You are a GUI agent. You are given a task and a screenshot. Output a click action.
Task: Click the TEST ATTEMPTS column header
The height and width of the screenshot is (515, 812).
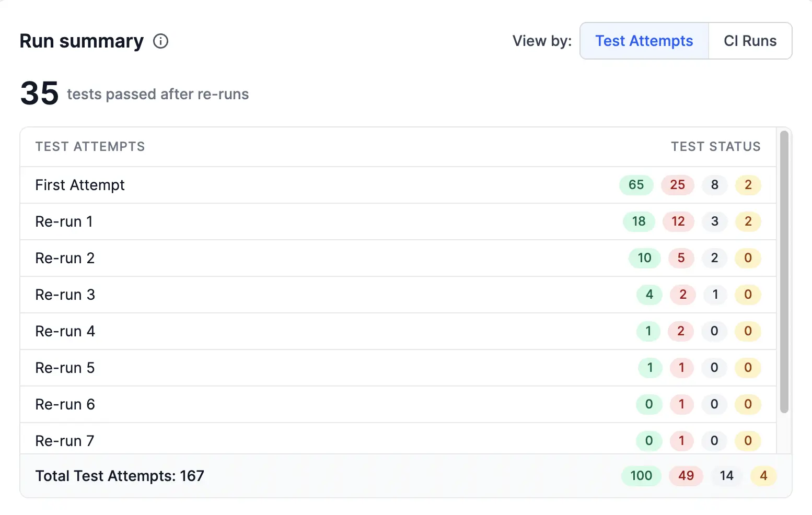pos(90,147)
